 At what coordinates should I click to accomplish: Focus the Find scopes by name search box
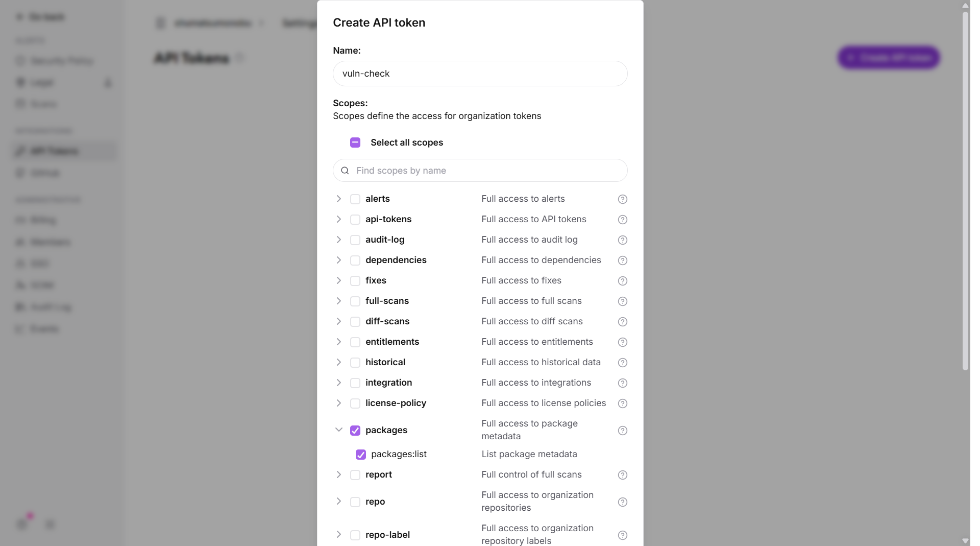point(480,171)
